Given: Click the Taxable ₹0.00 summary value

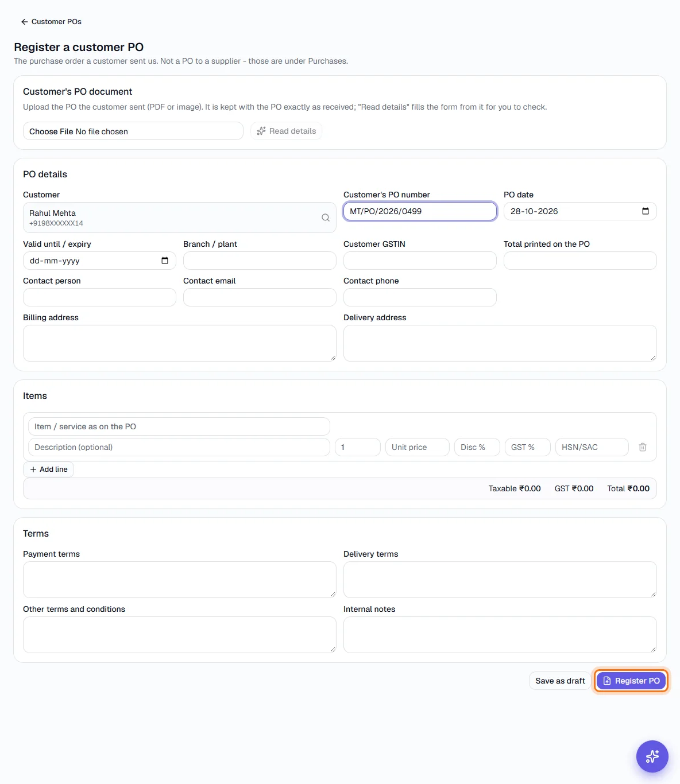Looking at the screenshot, I should click(x=515, y=488).
